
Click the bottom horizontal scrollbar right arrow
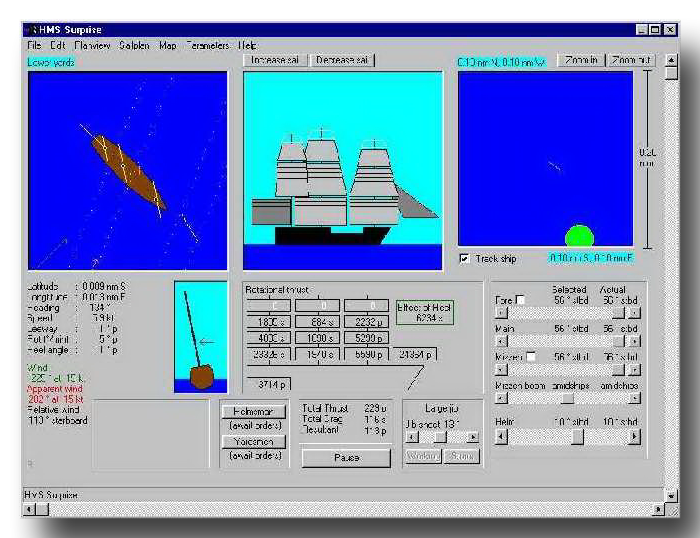click(x=658, y=509)
